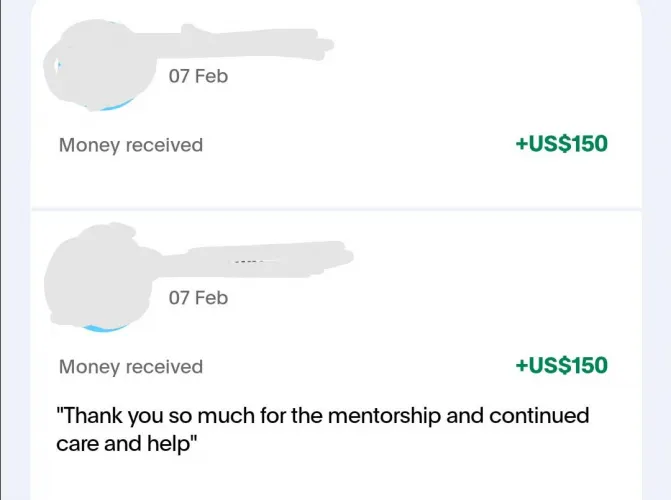Click blank space below the note in second card
The width and height of the screenshot is (671, 500).
click(336, 480)
